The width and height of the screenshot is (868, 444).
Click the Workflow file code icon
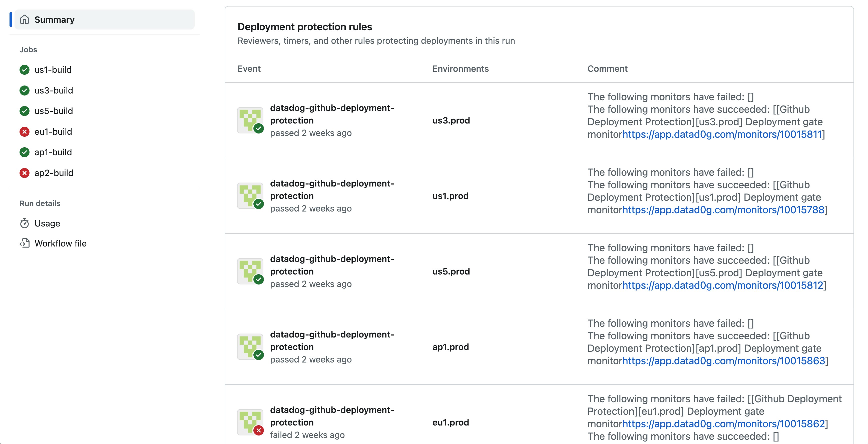tap(24, 243)
